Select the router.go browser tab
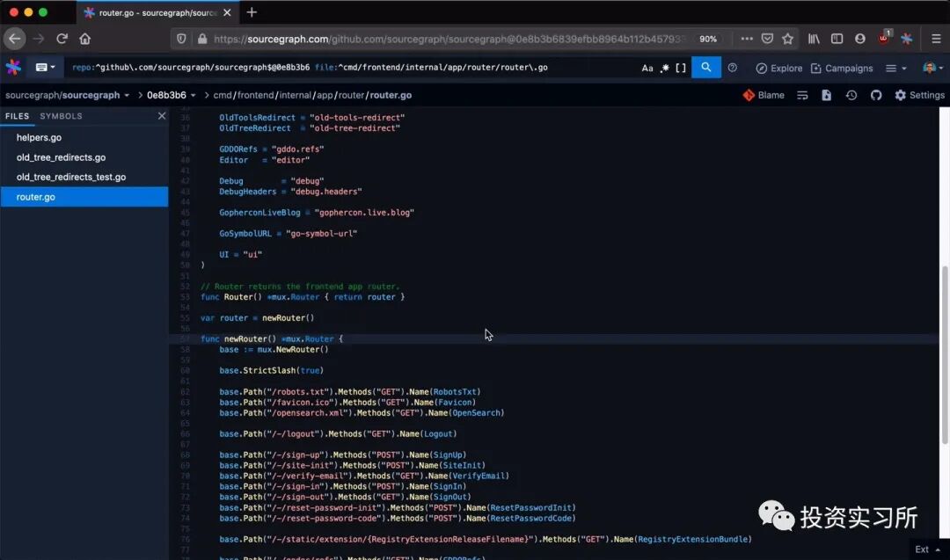Image resolution: width=950 pixels, height=560 pixels. tap(157, 12)
